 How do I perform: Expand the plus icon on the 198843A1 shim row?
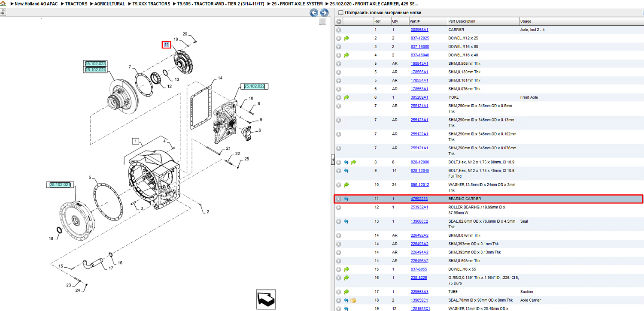(339, 63)
